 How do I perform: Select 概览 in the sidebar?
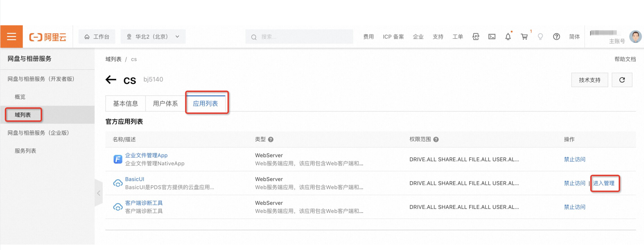[x=20, y=97]
